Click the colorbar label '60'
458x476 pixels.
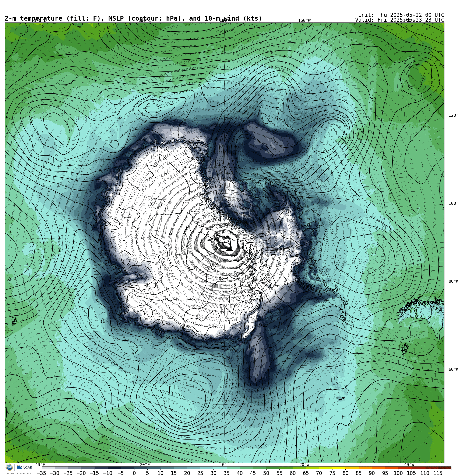pyautogui.click(x=292, y=473)
